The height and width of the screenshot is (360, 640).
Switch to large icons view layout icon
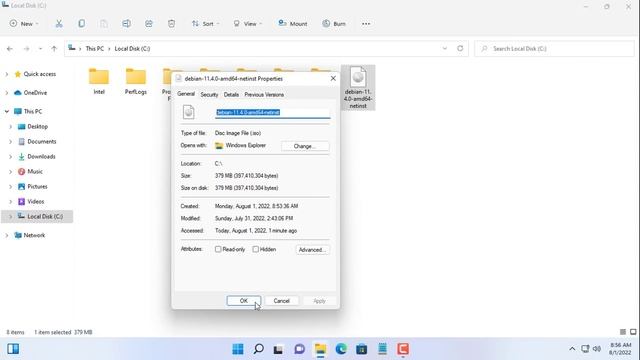pyautogui.click(x=633, y=332)
